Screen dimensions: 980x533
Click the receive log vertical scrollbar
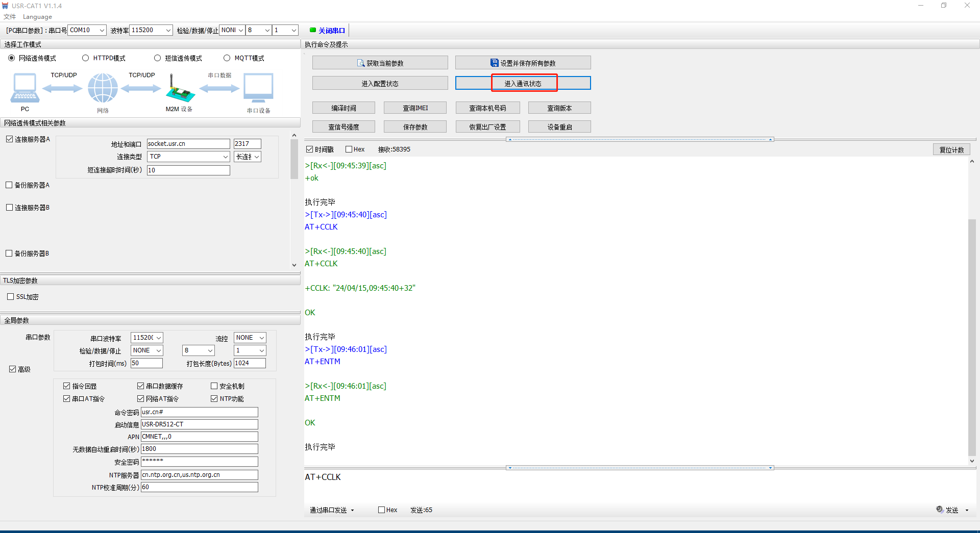[972, 337]
